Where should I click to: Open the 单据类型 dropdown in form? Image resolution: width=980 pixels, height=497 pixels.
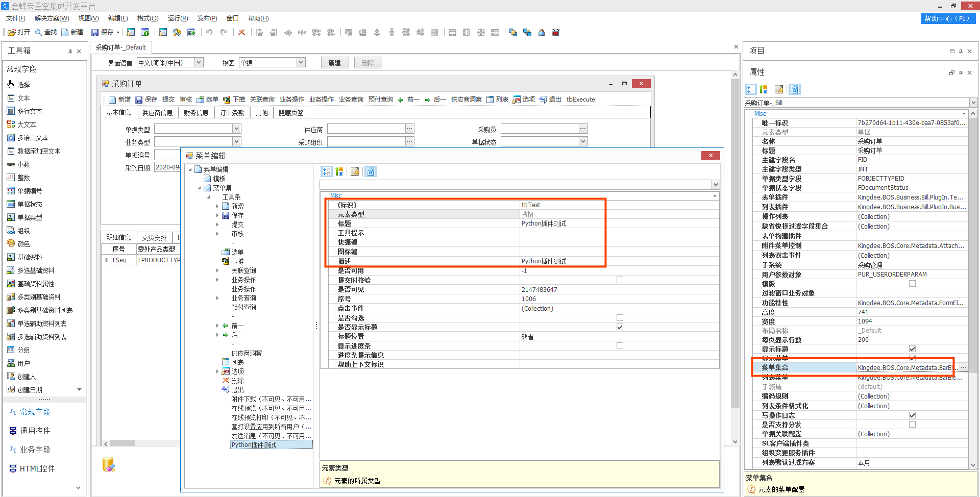[x=237, y=129]
